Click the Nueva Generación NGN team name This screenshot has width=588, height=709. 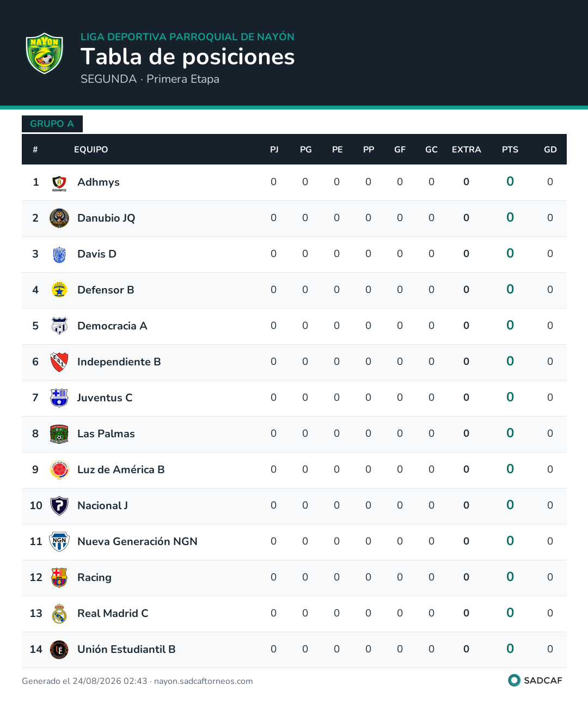coord(137,541)
